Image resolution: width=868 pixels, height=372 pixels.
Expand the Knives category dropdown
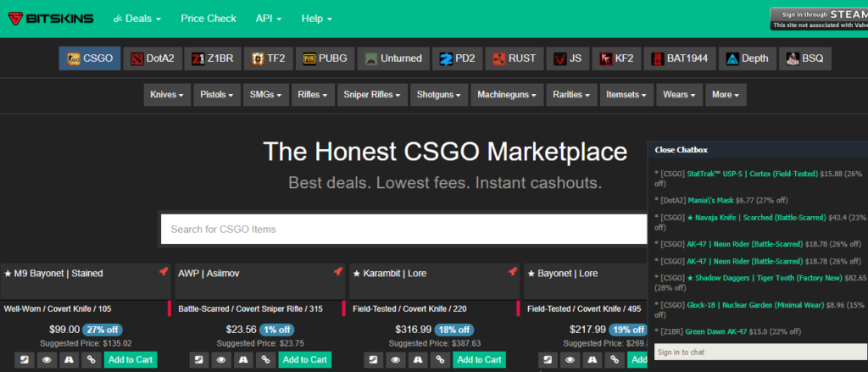tap(167, 94)
